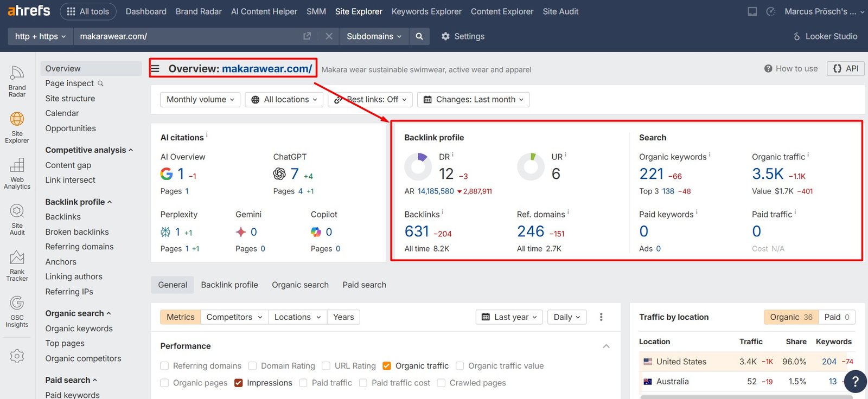Click the Copilot logo icon
The width and height of the screenshot is (868, 399).
click(316, 232)
